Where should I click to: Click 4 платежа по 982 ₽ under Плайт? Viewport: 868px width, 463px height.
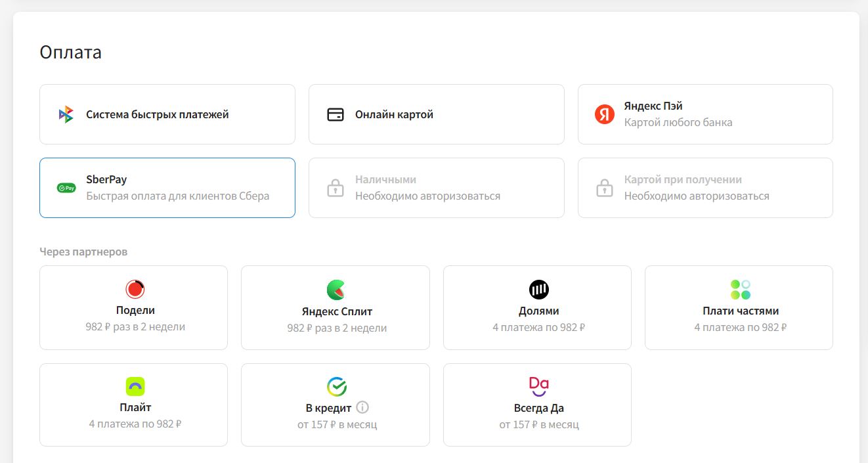click(135, 424)
